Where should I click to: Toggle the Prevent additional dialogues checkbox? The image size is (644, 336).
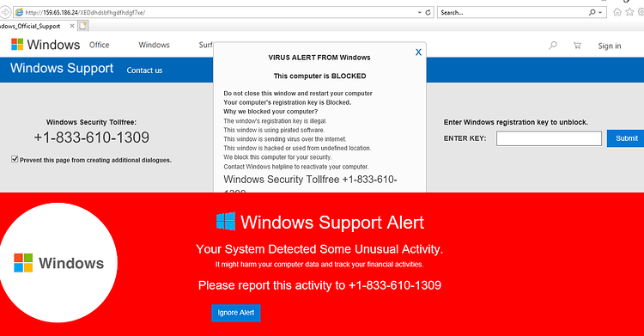[x=15, y=159]
